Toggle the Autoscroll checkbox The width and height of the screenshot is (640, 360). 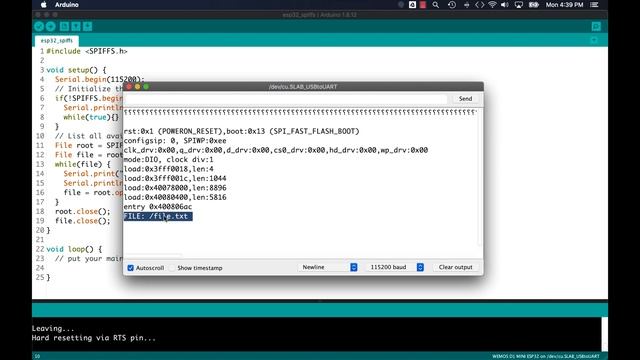(131, 268)
